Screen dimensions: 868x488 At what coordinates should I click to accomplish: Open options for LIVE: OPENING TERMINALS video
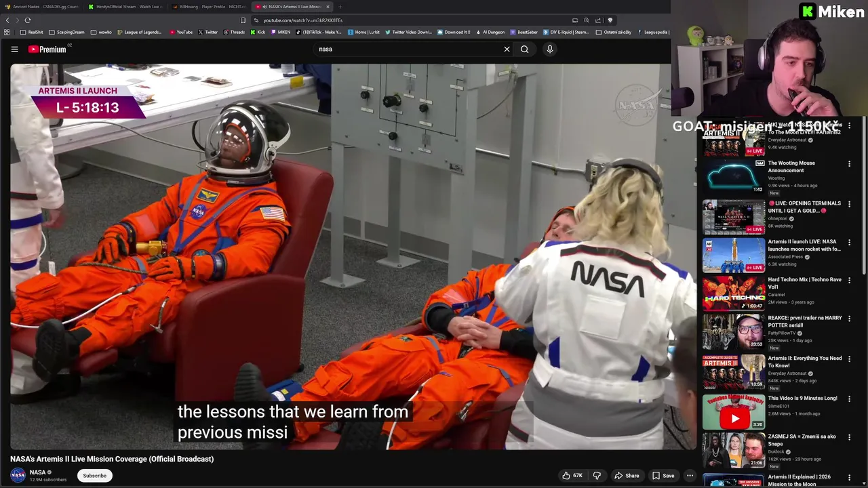(x=849, y=203)
